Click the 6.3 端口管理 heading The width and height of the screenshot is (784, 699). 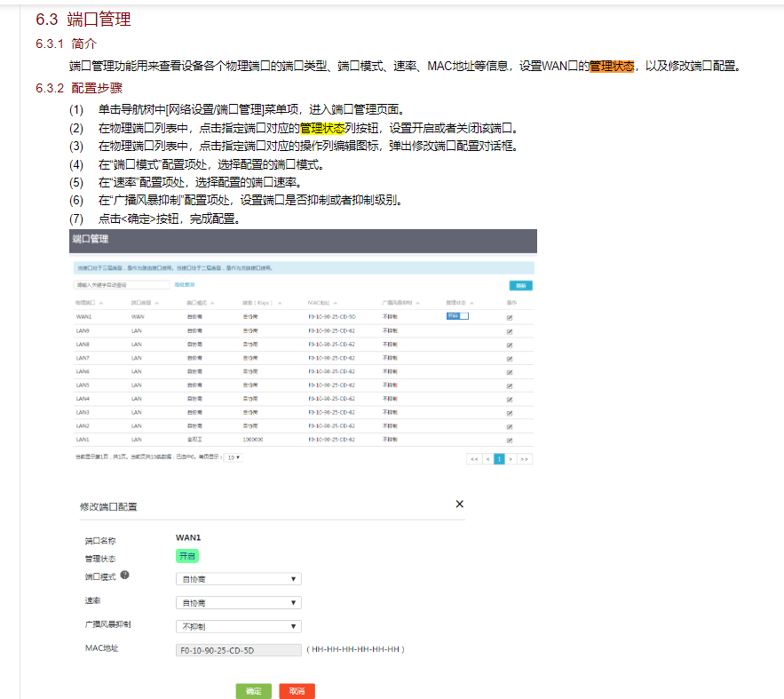pos(83,20)
